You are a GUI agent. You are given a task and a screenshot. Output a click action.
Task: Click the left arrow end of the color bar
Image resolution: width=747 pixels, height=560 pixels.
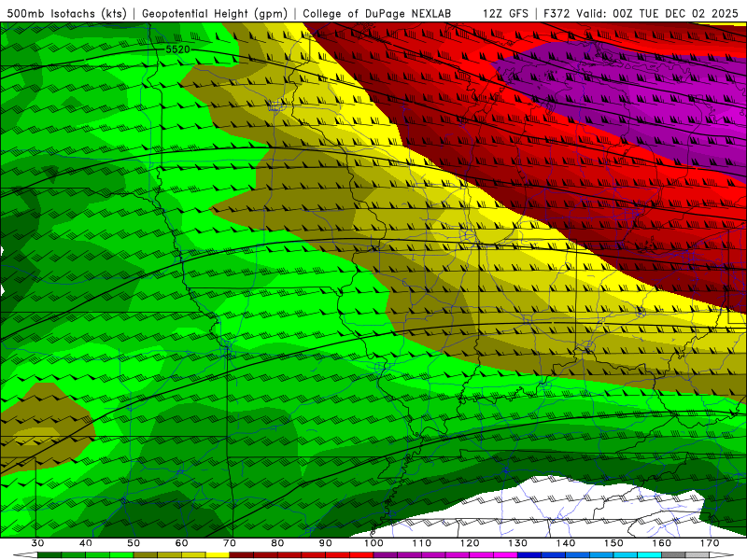(x=26, y=555)
